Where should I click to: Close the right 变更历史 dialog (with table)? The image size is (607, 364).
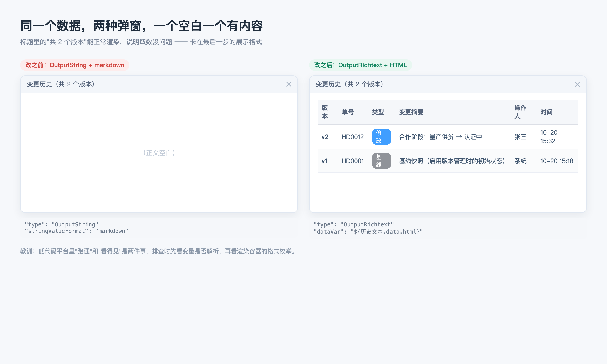tap(577, 84)
